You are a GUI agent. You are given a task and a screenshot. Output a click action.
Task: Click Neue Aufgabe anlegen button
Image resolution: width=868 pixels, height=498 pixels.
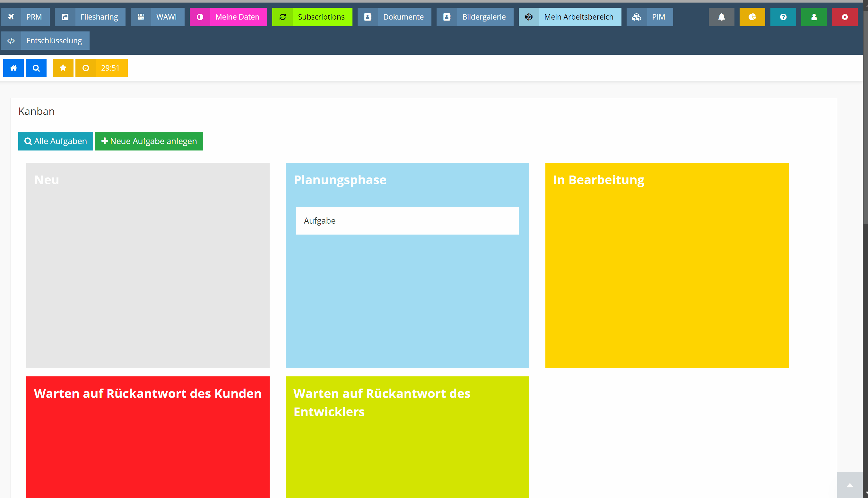149,141
